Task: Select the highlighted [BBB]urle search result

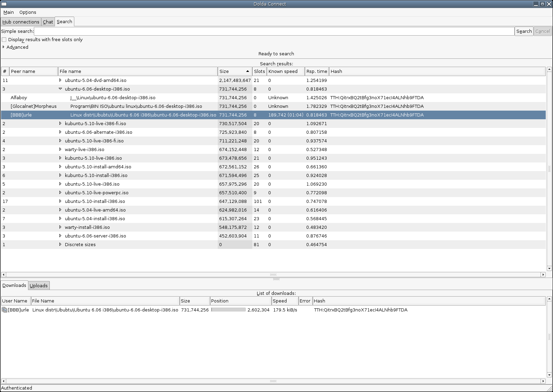Action: click(x=273, y=115)
